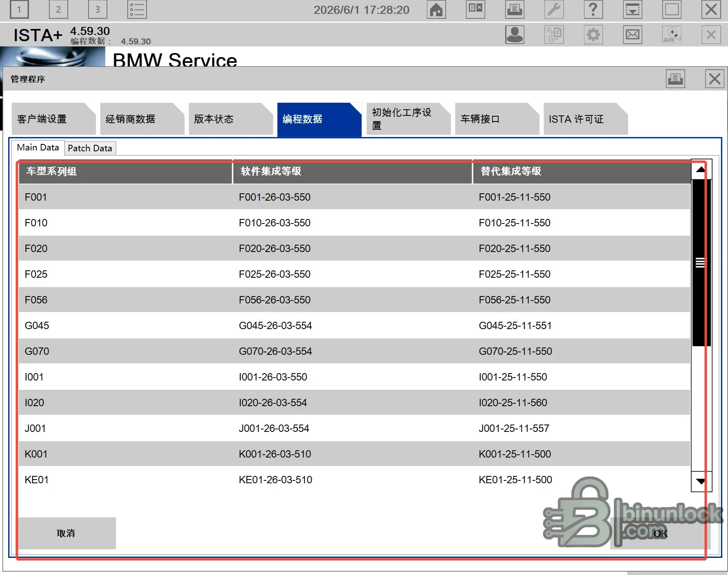
Task: Click the 替代集成等级 column header
Action: [x=582, y=171]
